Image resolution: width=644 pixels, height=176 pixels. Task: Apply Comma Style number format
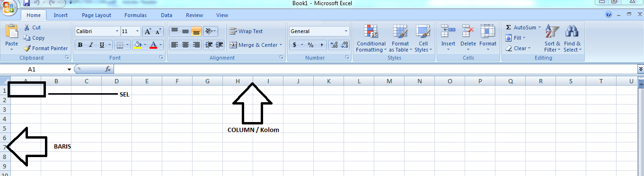point(322,45)
